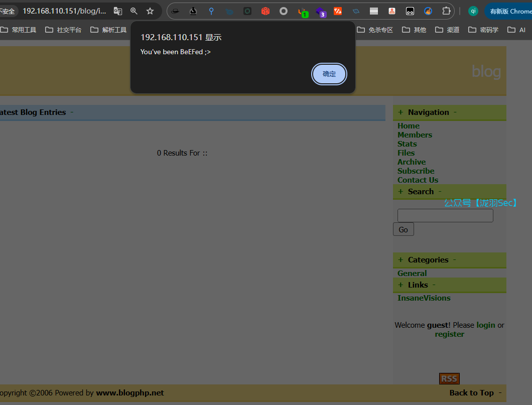Expand the Navigation section plus sign
The width and height of the screenshot is (532, 405).
tap(401, 112)
